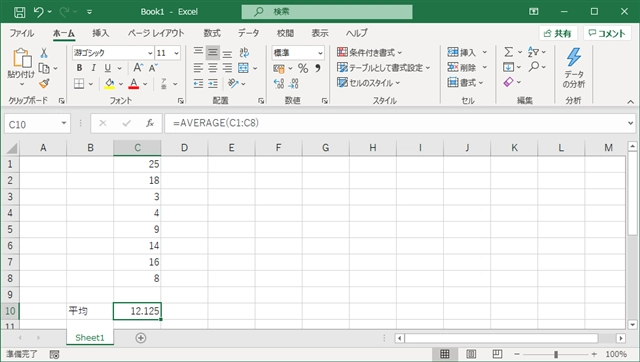Screen dimensions: 640x362
Task: Open 条件付き書式 conditional formatting dropdown
Action: point(369,52)
